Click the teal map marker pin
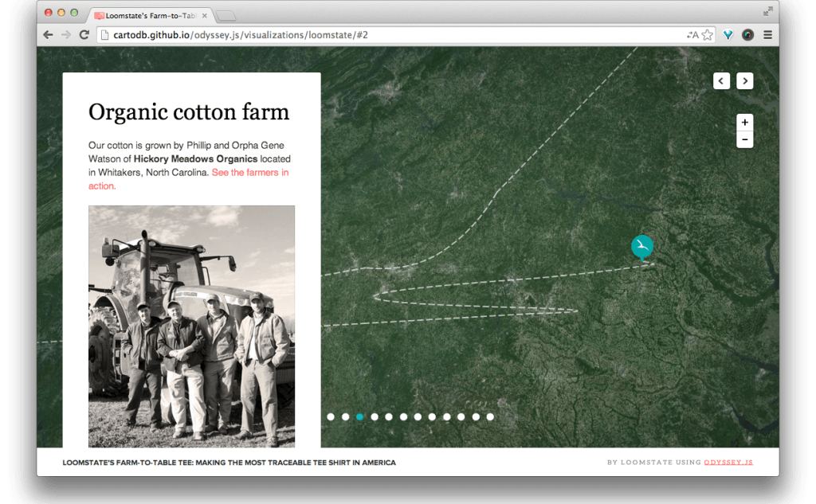The height and width of the screenshot is (504, 816). (x=642, y=247)
